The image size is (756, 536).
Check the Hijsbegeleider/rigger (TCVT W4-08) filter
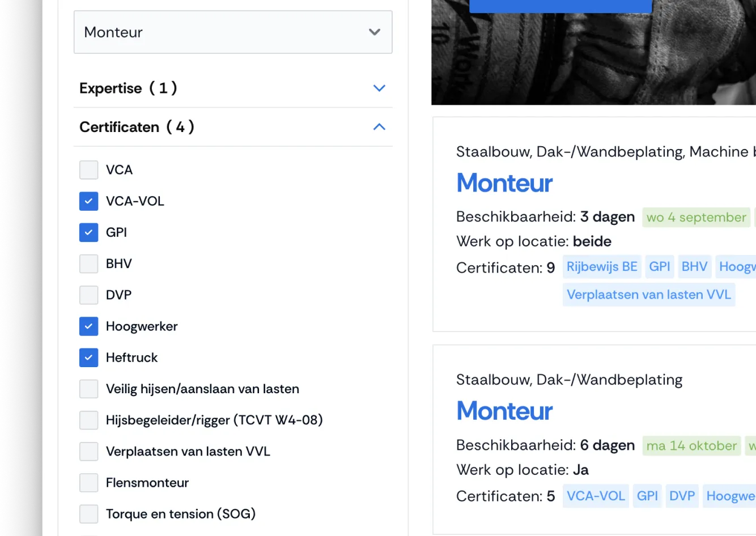88,420
